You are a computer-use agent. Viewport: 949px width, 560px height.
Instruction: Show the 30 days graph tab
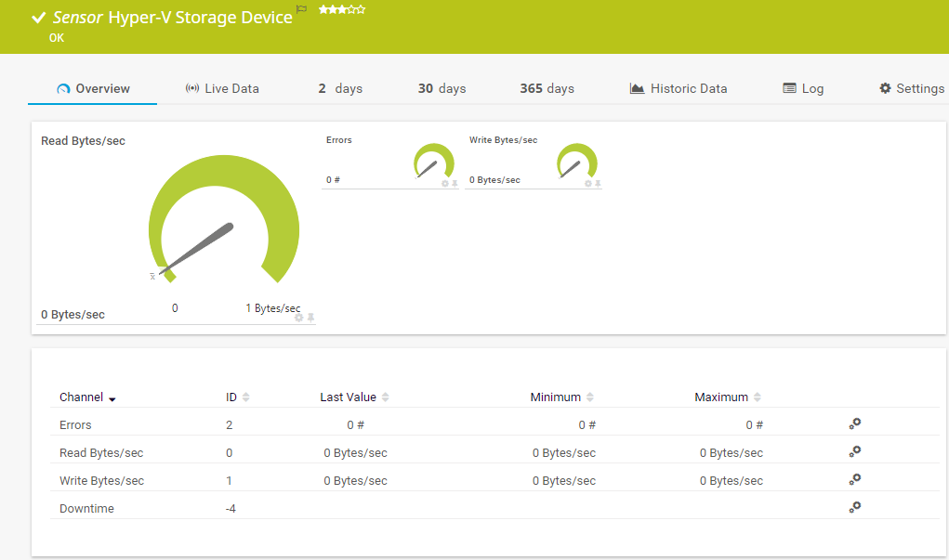point(442,88)
